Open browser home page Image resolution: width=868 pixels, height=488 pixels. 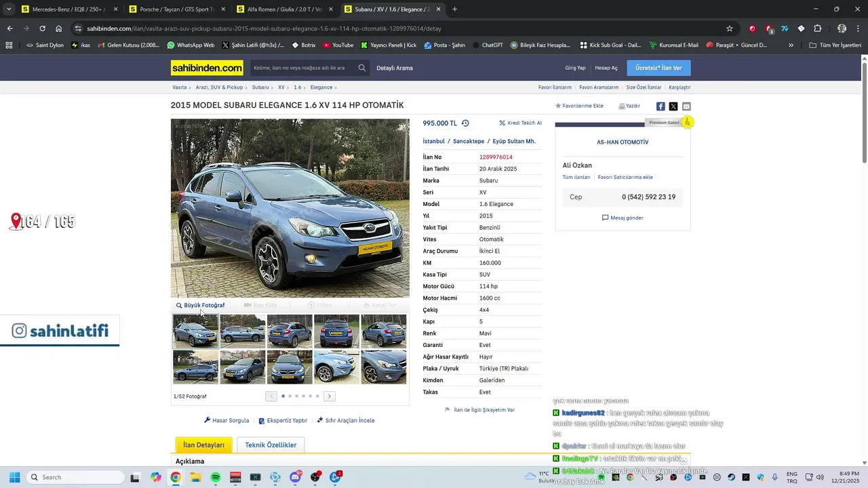click(59, 28)
